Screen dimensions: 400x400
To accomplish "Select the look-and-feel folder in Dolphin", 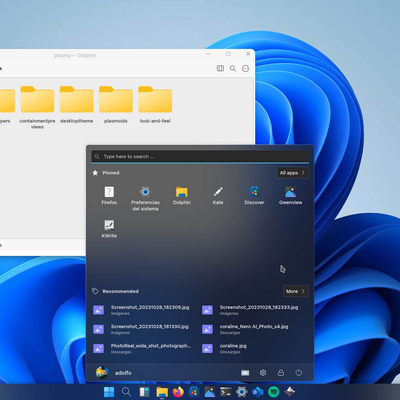I will coord(155,105).
